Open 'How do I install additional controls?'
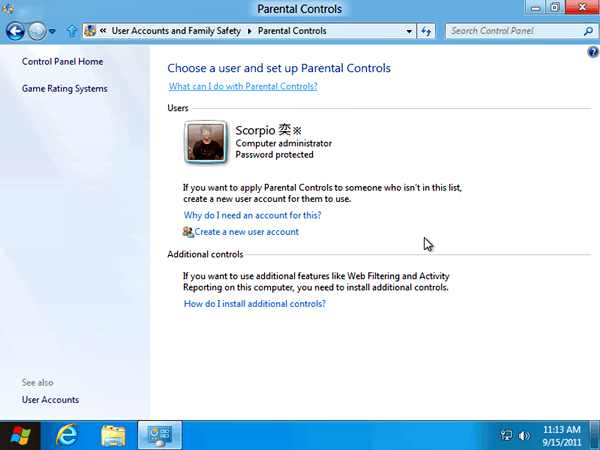Image resolution: width=600 pixels, height=450 pixels. (254, 304)
